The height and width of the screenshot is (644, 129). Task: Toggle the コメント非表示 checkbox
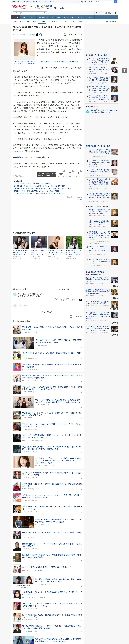tap(71, 317)
